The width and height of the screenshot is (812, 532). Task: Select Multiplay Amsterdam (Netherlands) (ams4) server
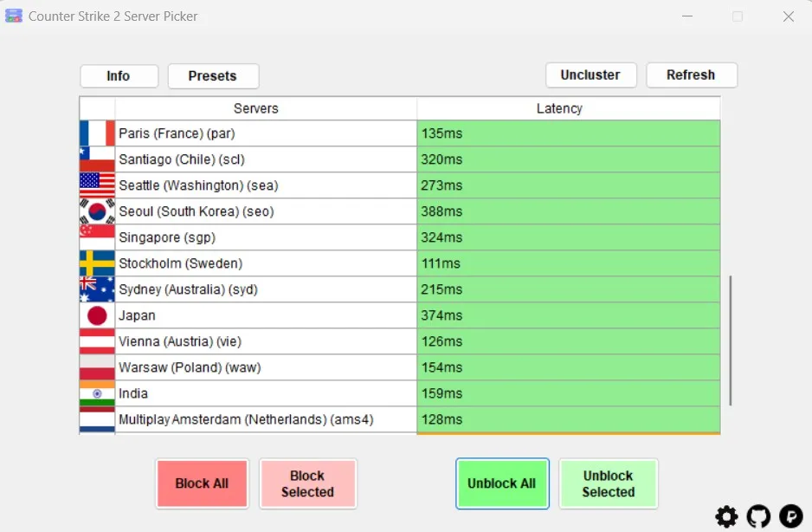click(x=266, y=419)
